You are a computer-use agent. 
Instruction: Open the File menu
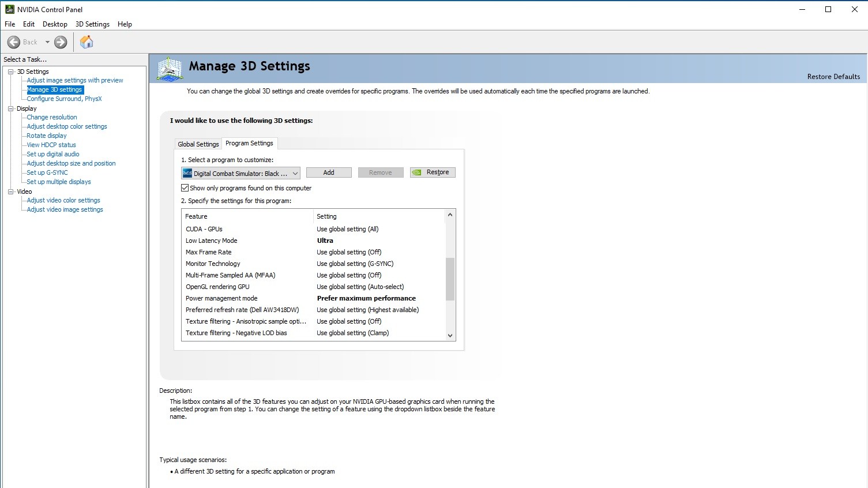[10, 24]
